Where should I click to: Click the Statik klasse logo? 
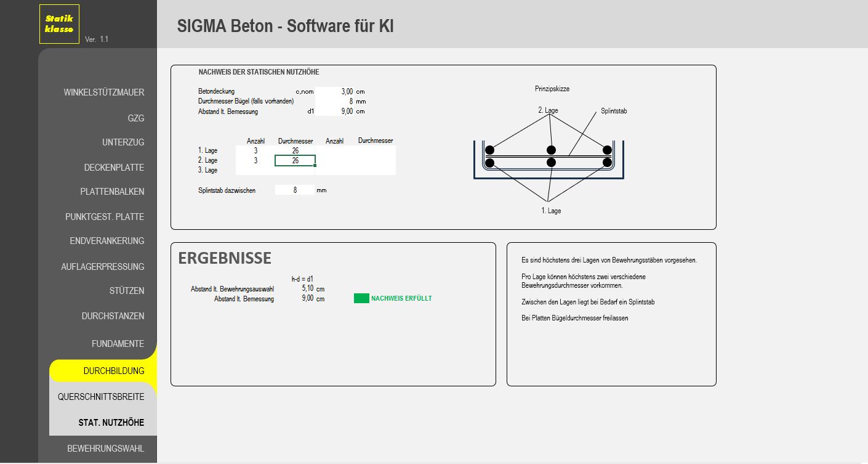(59, 24)
